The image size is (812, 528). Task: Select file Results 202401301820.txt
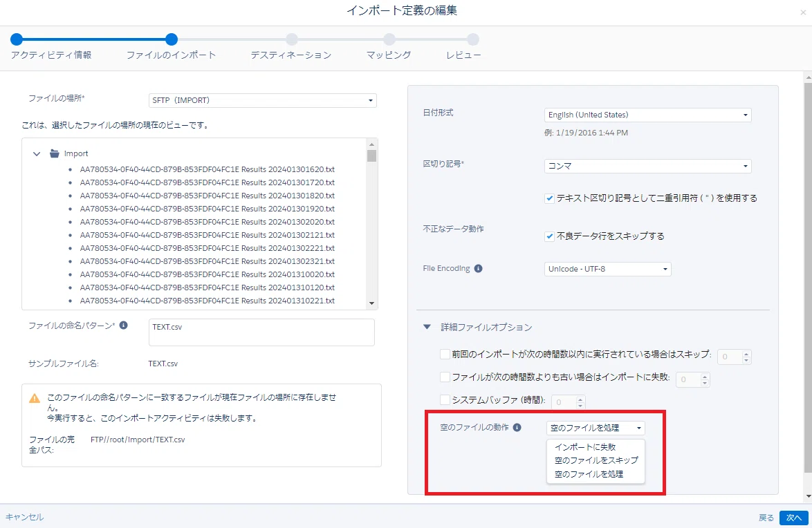tap(207, 196)
